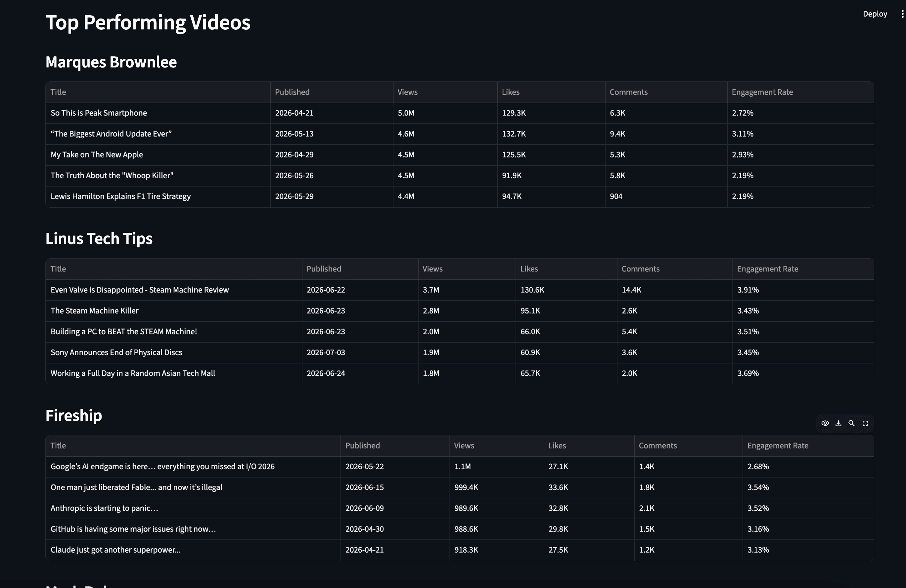Viewport: 906px width, 588px height.
Task: Select 'Claude just got another superpower...' cell
Action: (x=193, y=550)
